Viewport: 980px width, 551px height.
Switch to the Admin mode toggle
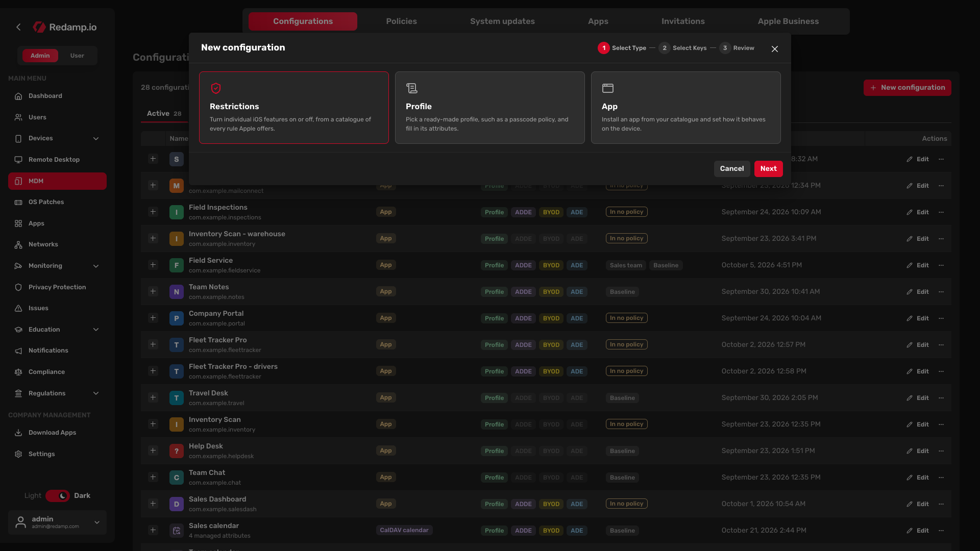[40, 56]
